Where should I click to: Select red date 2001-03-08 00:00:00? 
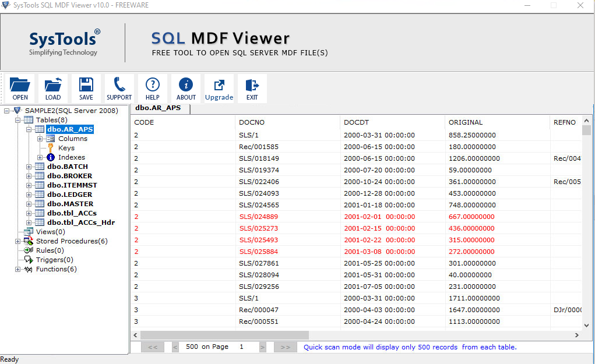(x=379, y=252)
